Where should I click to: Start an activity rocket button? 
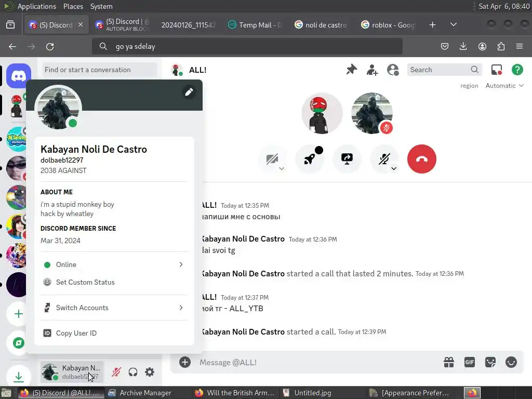(x=310, y=159)
